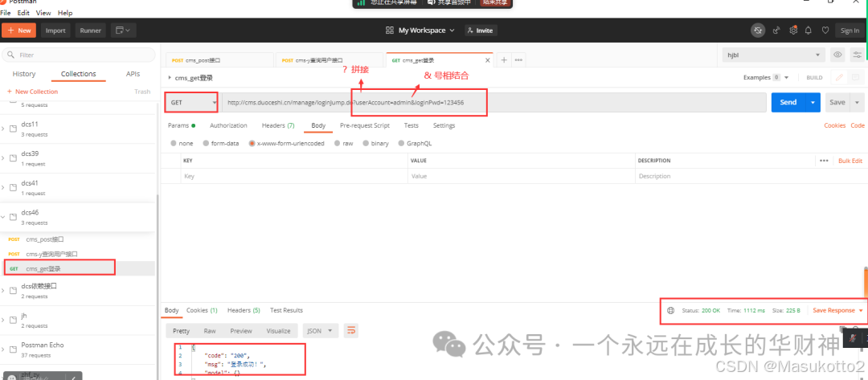Select the form-data radio button

pyautogui.click(x=206, y=143)
